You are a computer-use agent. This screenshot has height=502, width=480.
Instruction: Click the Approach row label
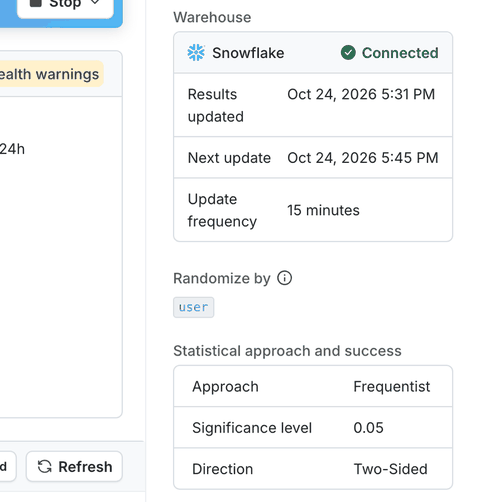click(225, 387)
